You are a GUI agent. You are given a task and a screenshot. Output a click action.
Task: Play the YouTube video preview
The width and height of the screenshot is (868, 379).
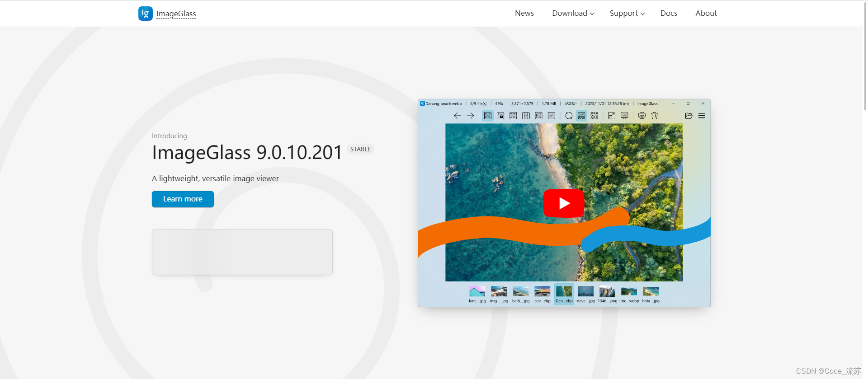(x=564, y=203)
